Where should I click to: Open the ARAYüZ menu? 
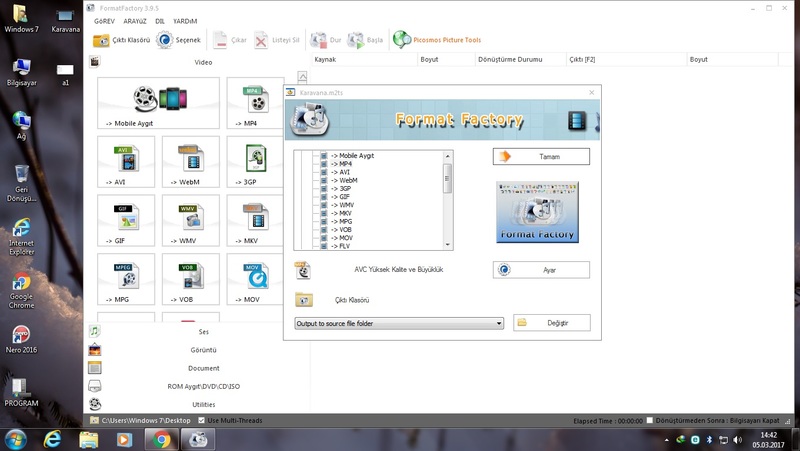pyautogui.click(x=135, y=21)
